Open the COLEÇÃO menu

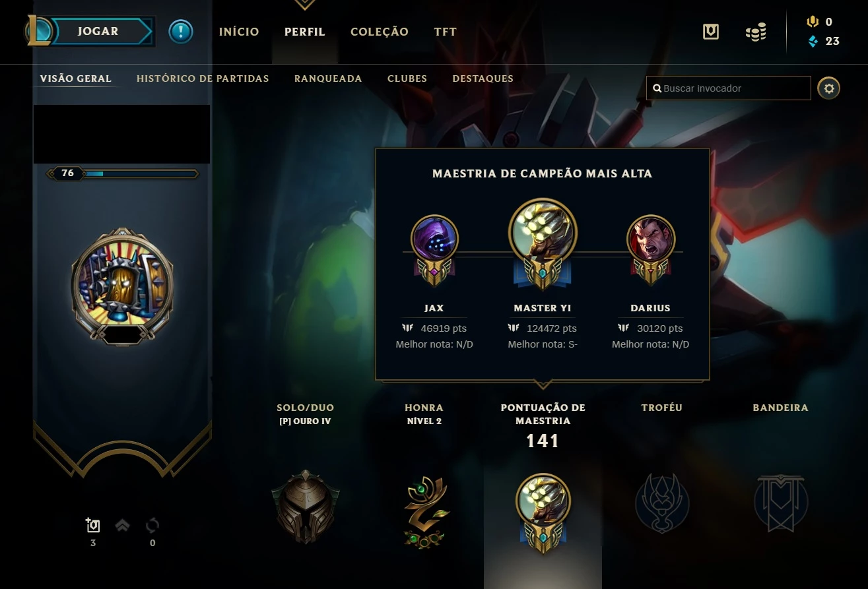[380, 32]
